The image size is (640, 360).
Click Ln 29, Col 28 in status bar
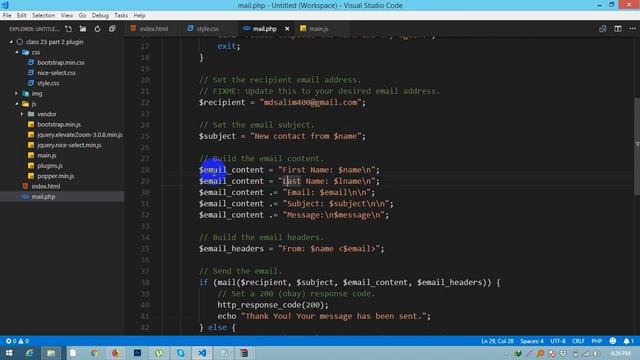point(497,341)
